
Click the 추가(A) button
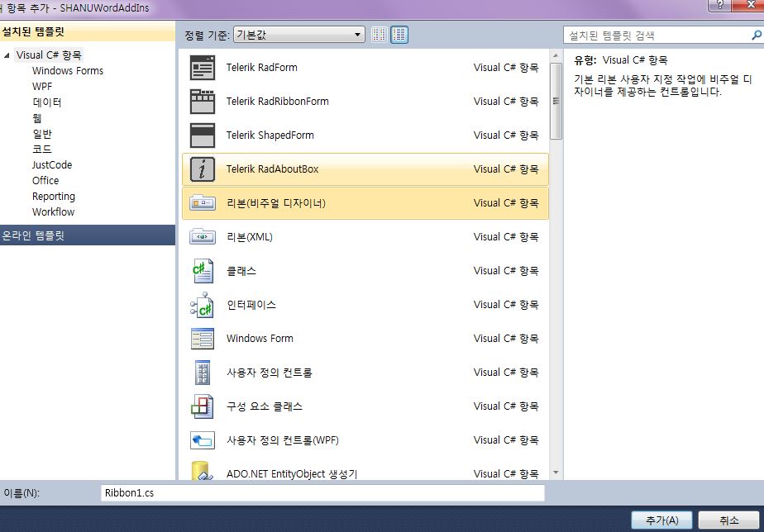coord(661,520)
